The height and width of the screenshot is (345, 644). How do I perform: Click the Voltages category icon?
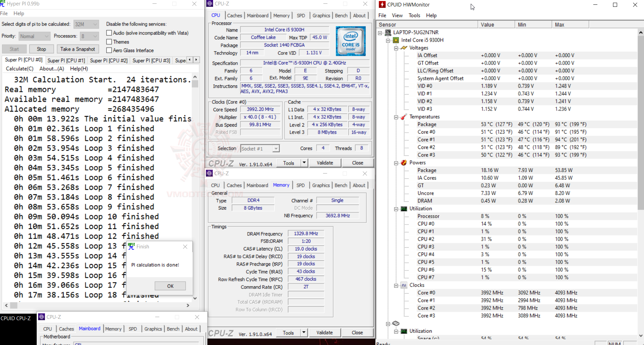pos(404,48)
